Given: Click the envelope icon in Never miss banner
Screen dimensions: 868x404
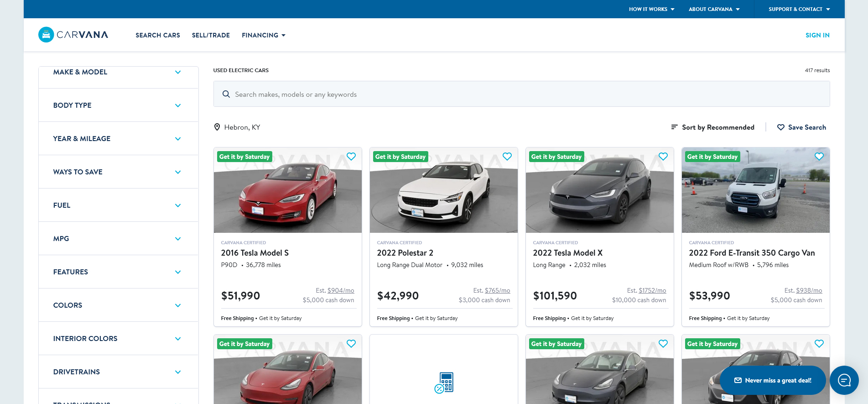Looking at the screenshot, I should pyautogui.click(x=738, y=380).
